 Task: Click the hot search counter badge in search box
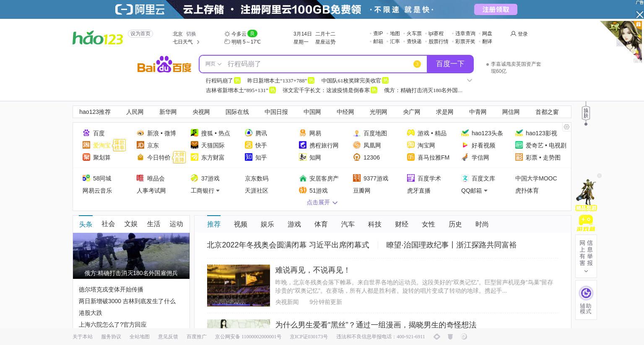(417, 64)
